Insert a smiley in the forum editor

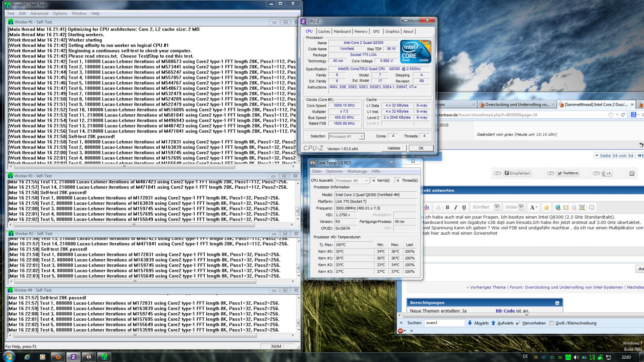(546, 208)
